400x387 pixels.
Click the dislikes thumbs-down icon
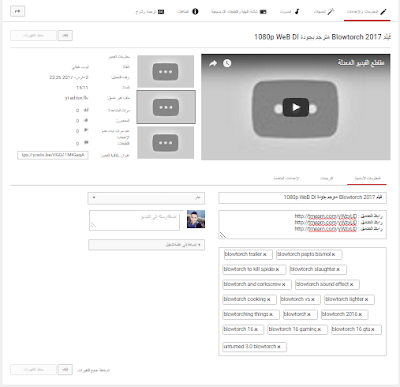tap(86, 130)
